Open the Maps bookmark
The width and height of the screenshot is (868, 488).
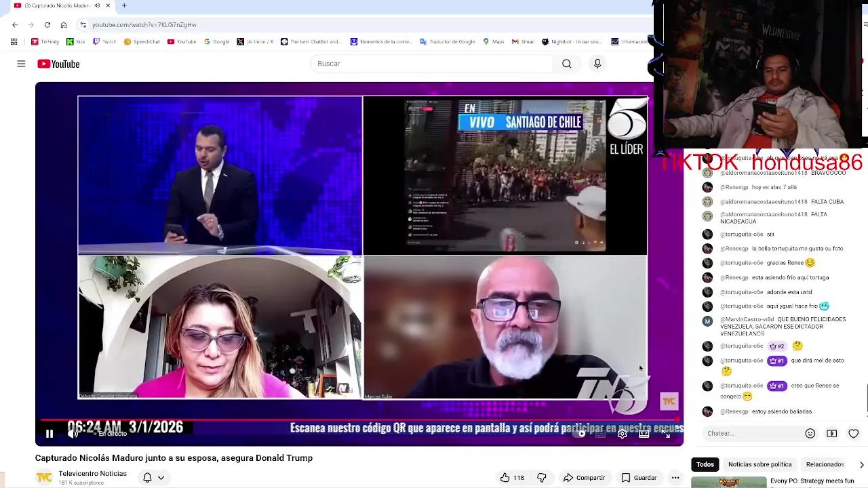[x=494, y=42]
